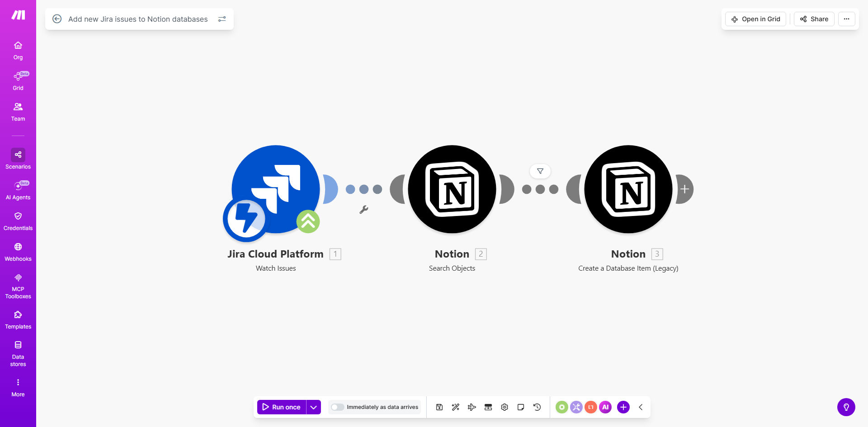Click the filter funnel between Notion modules
868x427 pixels.
540,171
